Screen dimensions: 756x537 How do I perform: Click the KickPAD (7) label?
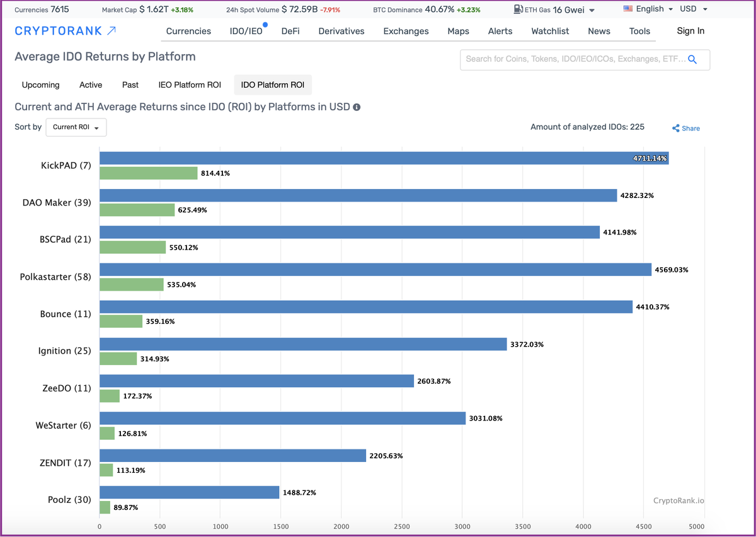tap(66, 166)
